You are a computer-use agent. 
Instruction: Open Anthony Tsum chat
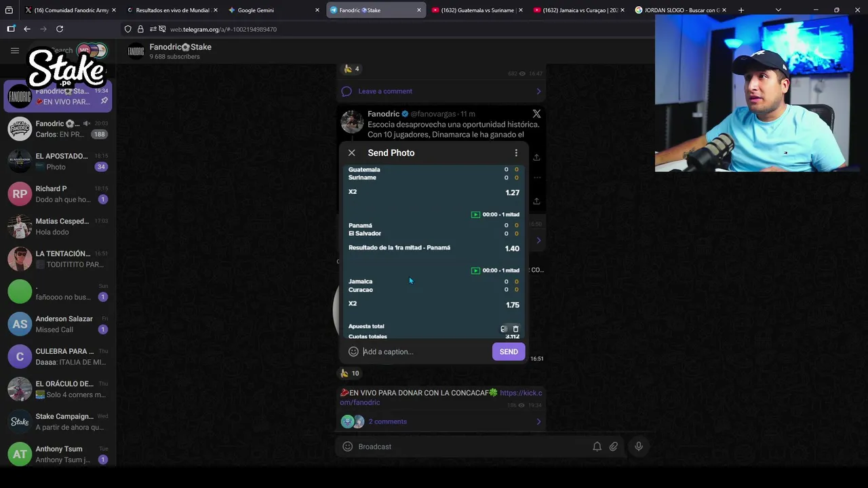(58, 454)
